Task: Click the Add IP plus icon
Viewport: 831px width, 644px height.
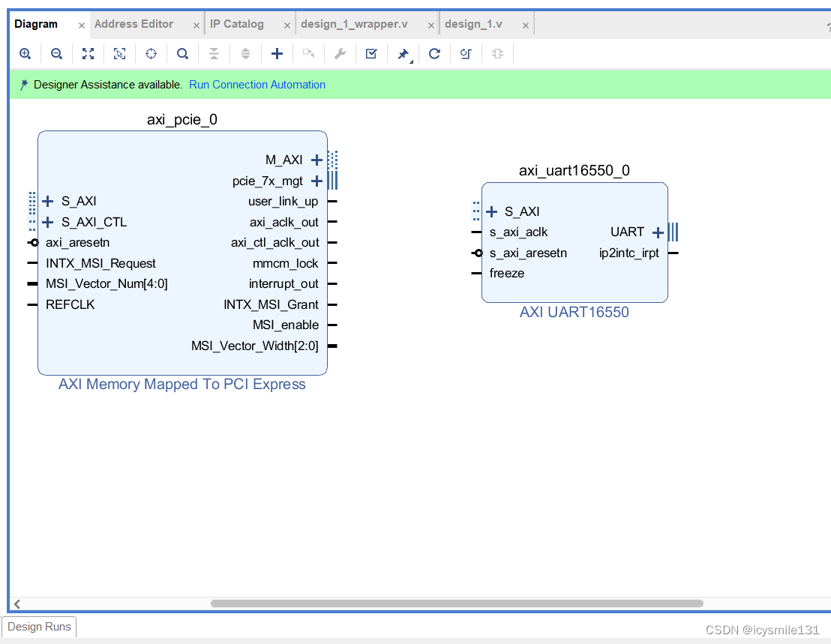Action: 277,53
